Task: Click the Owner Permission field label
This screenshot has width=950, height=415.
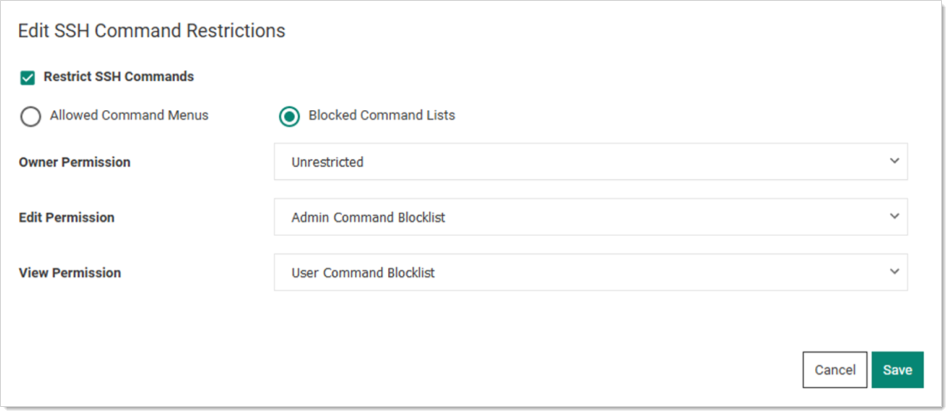Action: 75,162
